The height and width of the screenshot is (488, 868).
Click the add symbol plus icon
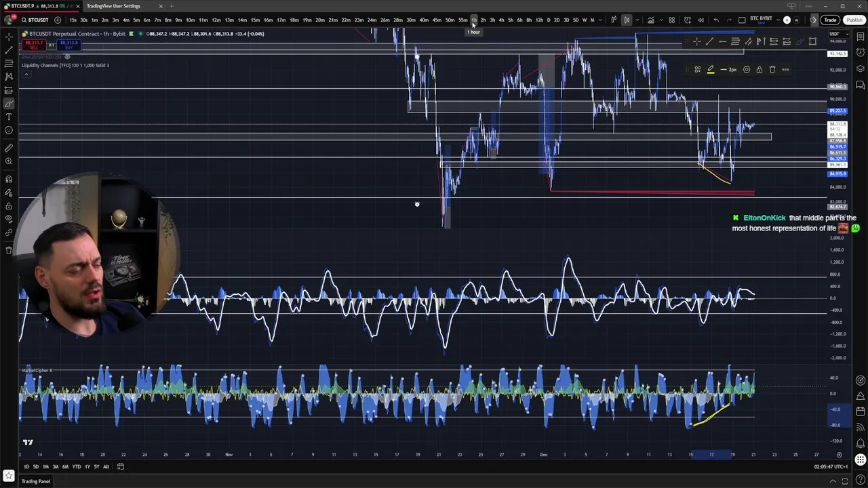point(57,20)
